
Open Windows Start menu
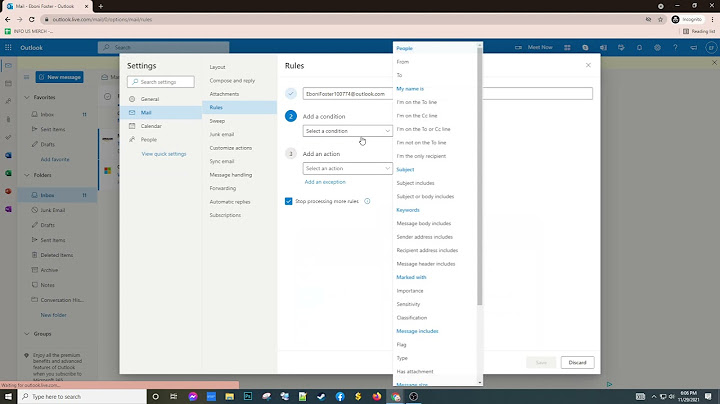click(8, 397)
